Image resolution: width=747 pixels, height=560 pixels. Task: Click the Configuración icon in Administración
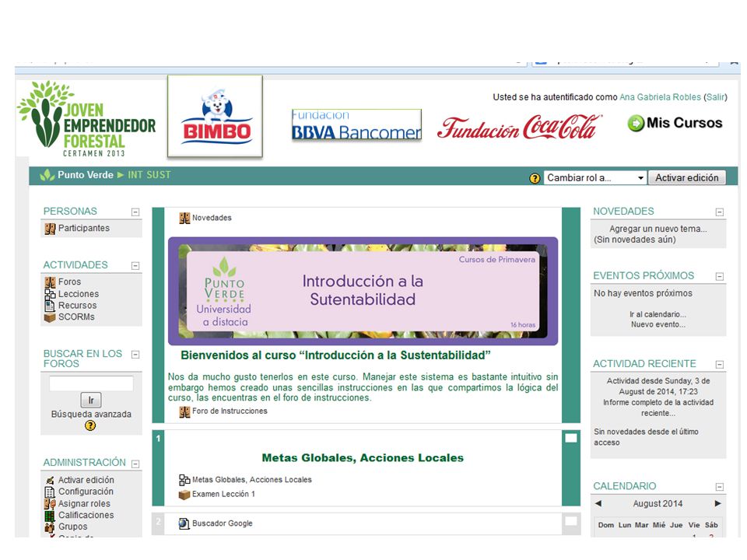50,492
